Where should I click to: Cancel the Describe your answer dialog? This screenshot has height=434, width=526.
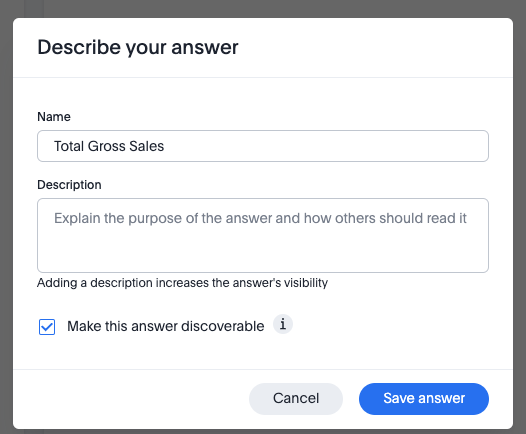tap(296, 399)
